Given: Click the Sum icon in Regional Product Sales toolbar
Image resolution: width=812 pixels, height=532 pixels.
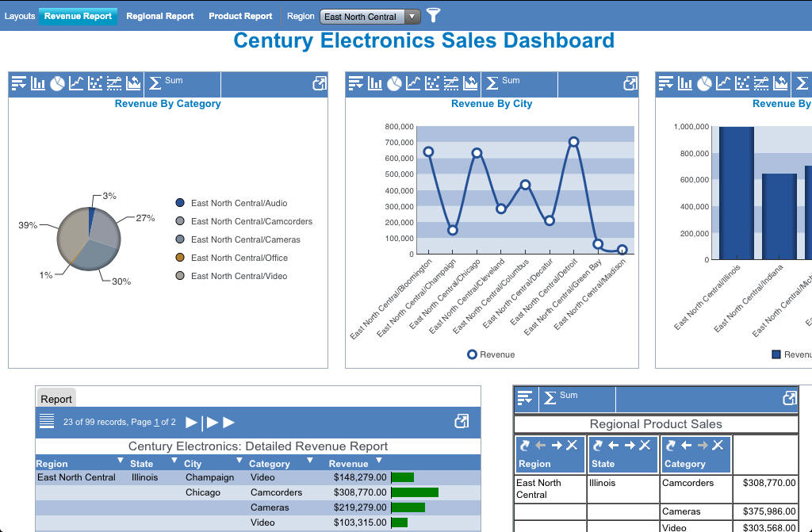Looking at the screenshot, I should pos(550,398).
